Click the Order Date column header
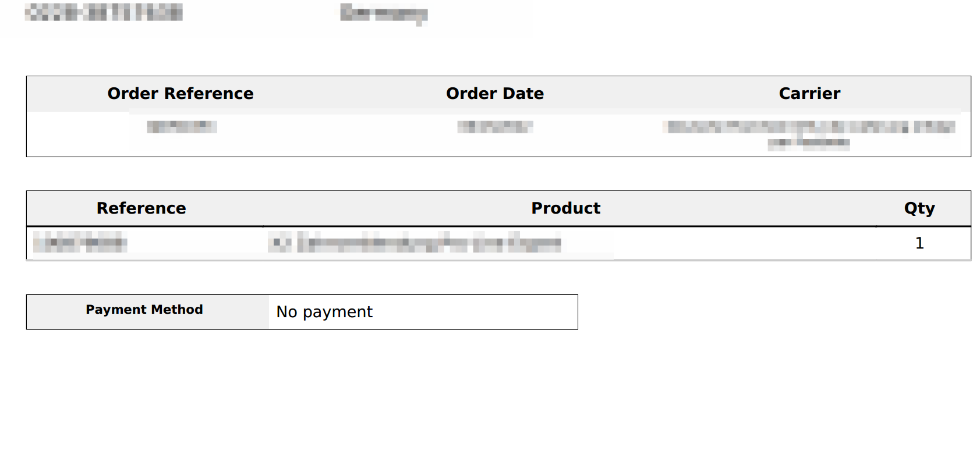Viewport: 980px width, 468px height. click(495, 93)
